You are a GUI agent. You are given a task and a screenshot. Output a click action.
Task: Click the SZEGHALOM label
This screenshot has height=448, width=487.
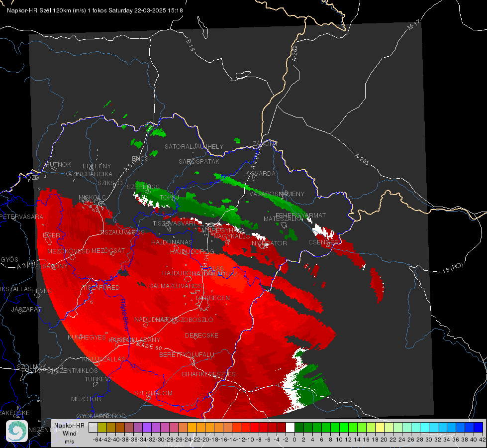[153, 393]
